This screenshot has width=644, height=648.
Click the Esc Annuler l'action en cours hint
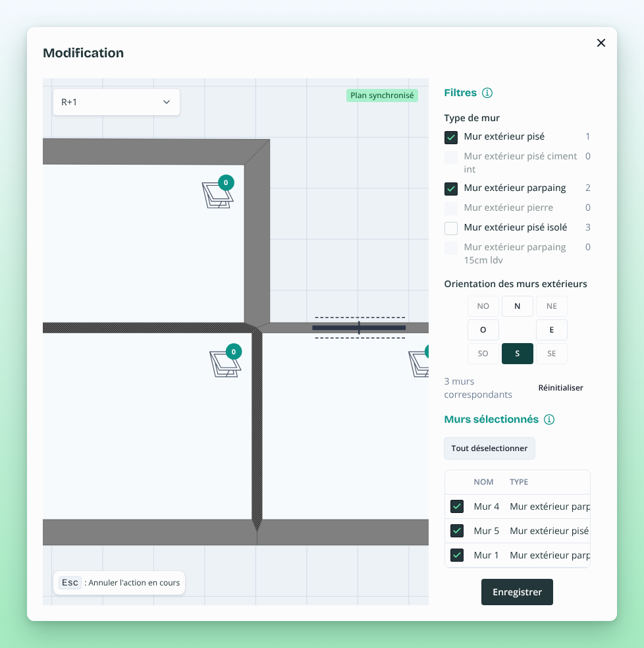tap(119, 583)
